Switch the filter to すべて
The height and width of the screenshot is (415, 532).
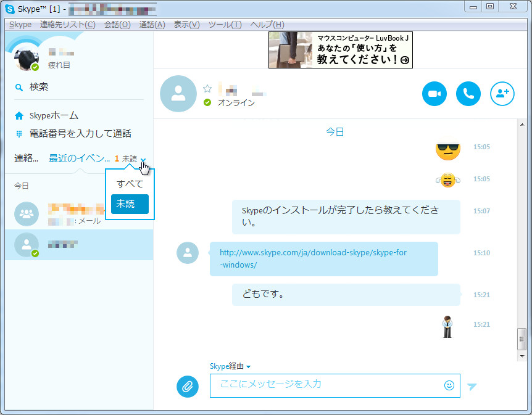pyautogui.click(x=129, y=183)
